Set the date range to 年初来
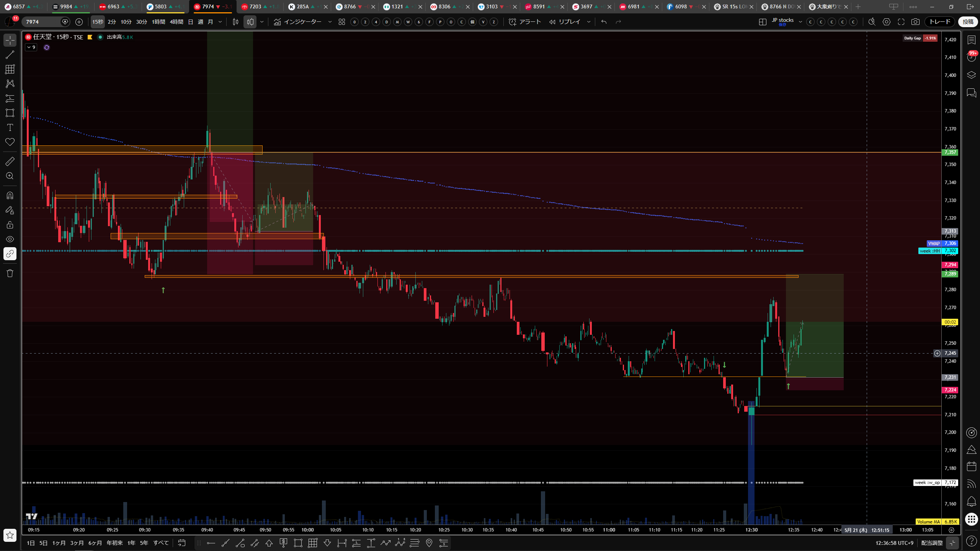The image size is (980, 551). click(x=114, y=543)
